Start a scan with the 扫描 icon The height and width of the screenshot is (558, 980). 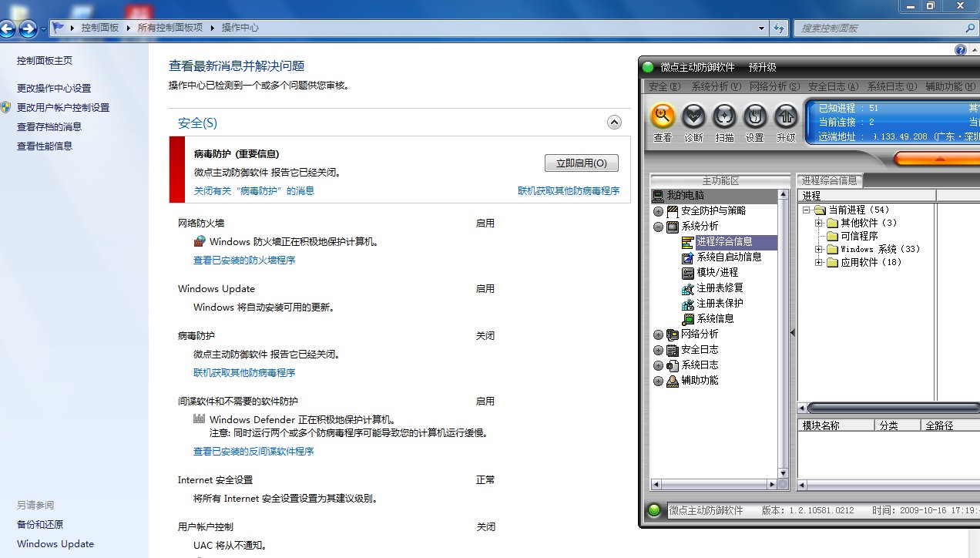(724, 116)
